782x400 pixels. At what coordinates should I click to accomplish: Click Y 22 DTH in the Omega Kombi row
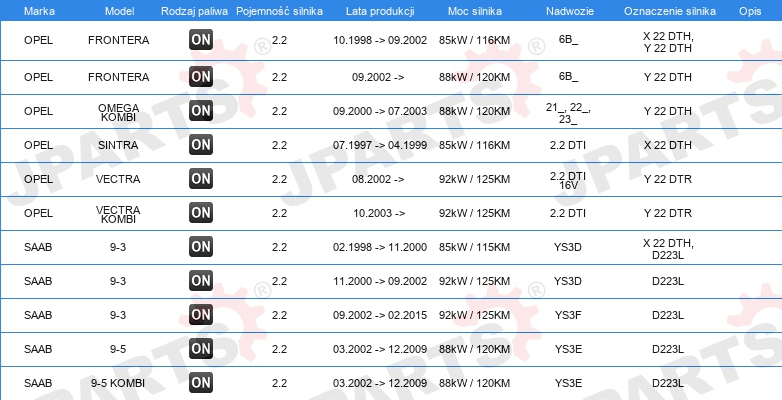(668, 111)
